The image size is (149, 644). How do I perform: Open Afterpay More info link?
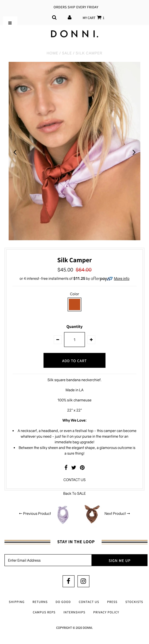click(x=122, y=278)
